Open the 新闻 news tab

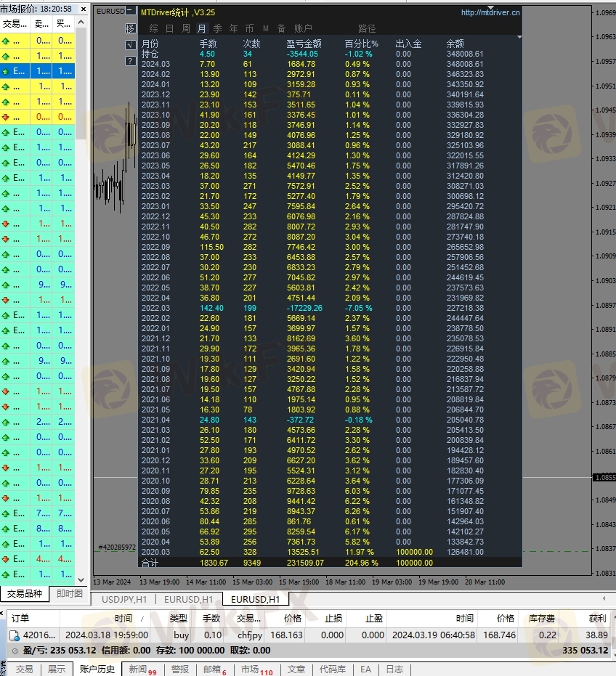(x=143, y=669)
